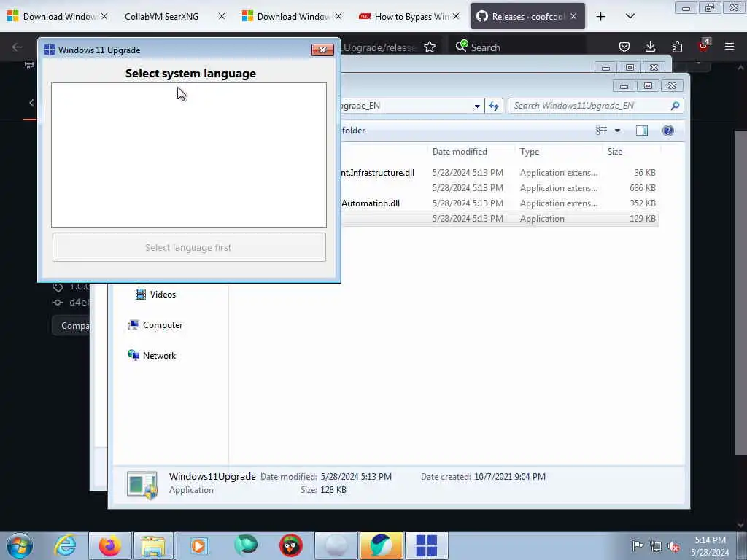The height and width of the screenshot is (560, 747).
Task: Expand Explorer view options arrow
Action: coord(617,131)
